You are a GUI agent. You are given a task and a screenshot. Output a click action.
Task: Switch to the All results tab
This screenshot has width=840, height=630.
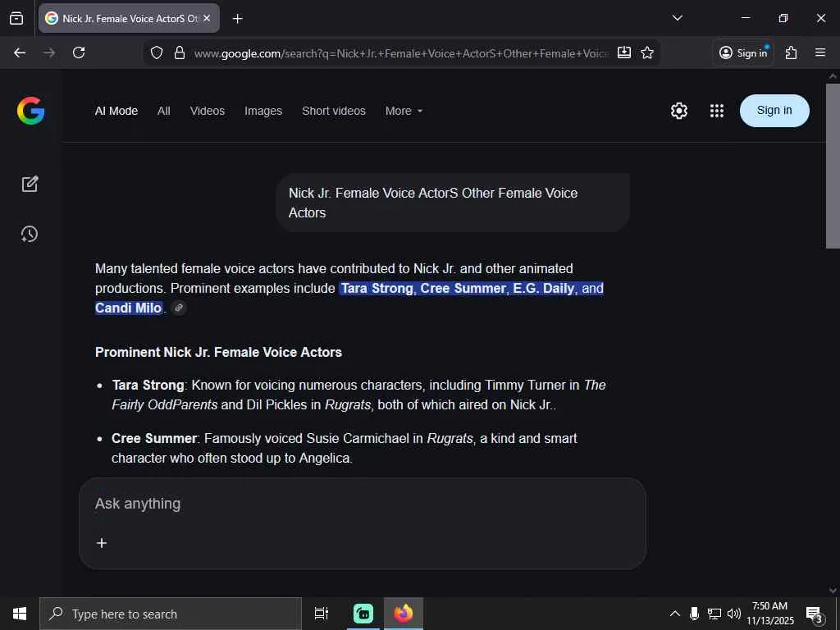tap(164, 111)
